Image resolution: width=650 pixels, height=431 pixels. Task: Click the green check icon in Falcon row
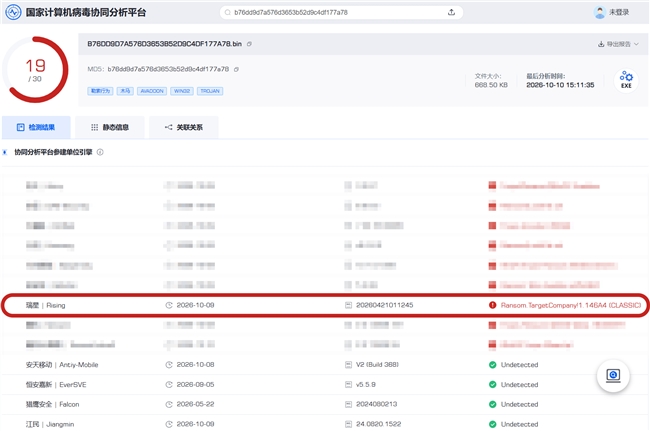click(x=492, y=404)
